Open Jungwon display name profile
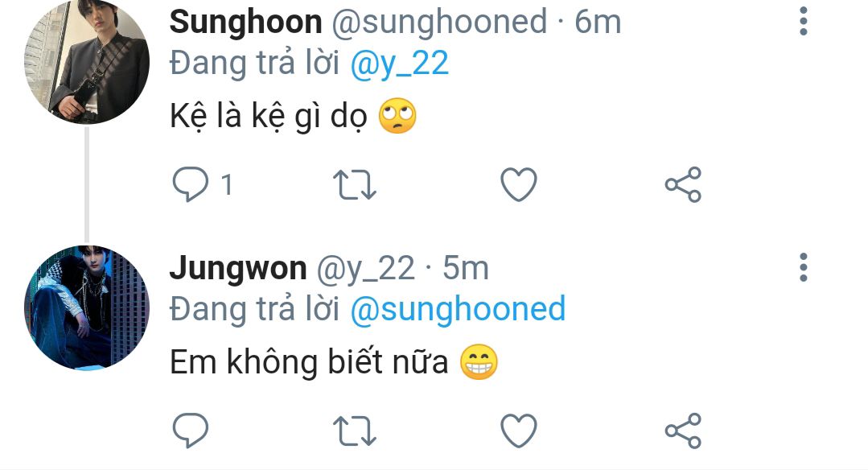 238,269
